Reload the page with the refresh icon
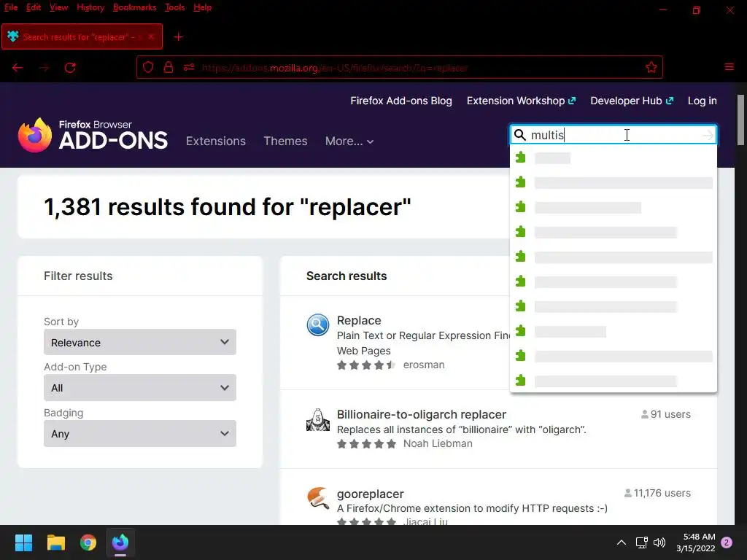This screenshot has height=560, width=747. [70, 68]
